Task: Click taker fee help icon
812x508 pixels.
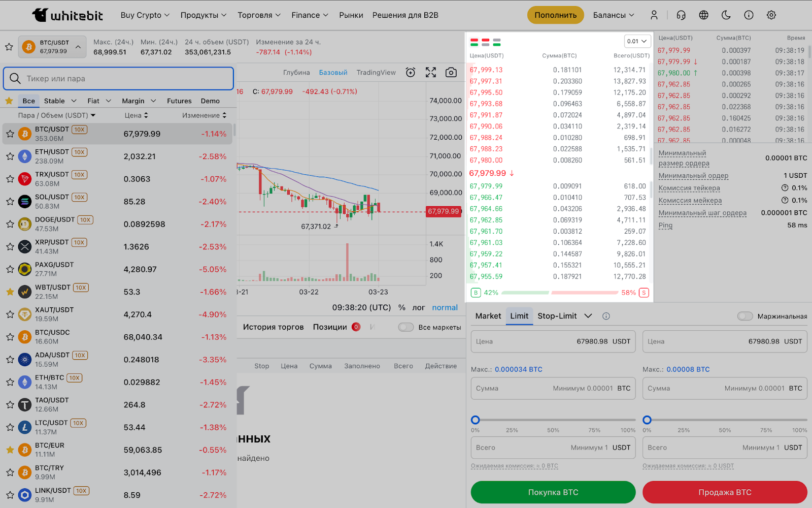Action: click(785, 188)
